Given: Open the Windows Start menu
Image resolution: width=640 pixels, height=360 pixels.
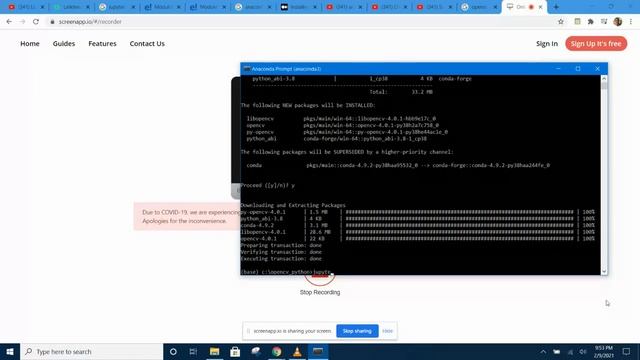Looking at the screenshot, I should click(x=10, y=351).
